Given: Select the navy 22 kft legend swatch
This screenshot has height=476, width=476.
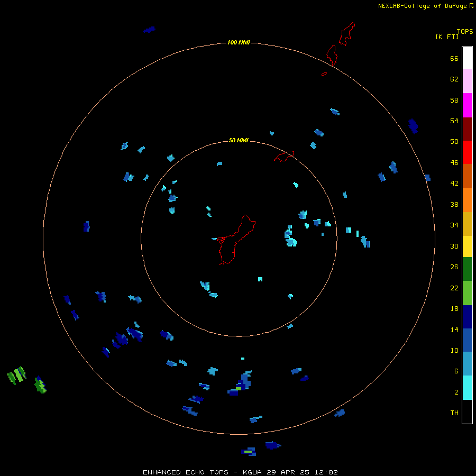Looking at the screenshot, I should 467,317.
